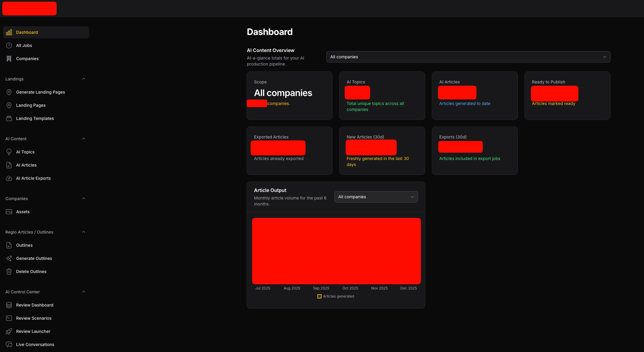Viewport: 644px width, 352px height.
Task: Select the Review Launcher rocket icon
Action: coord(9,331)
